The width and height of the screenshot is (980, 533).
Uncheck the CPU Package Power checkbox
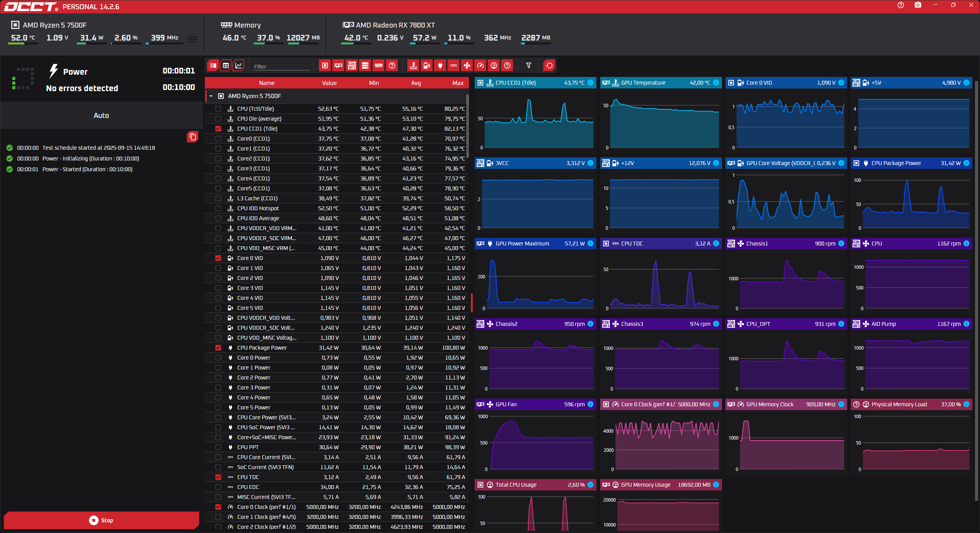pyautogui.click(x=218, y=348)
